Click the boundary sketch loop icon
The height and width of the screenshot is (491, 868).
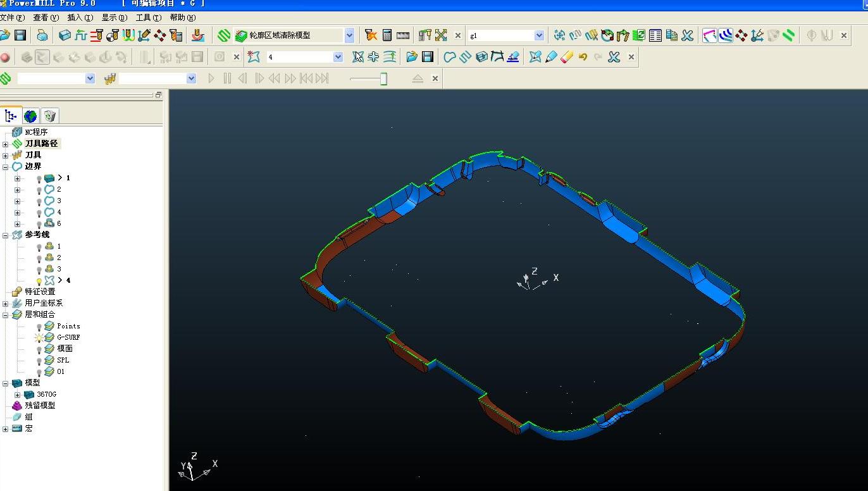(450, 57)
